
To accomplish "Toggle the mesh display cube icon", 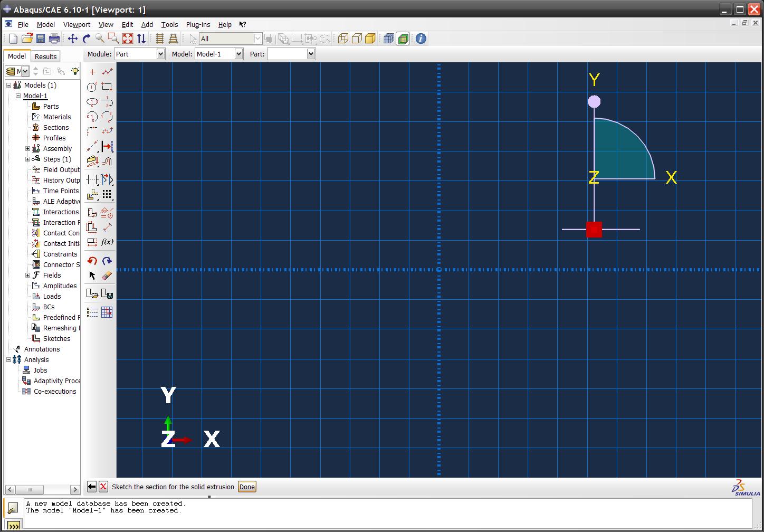I will coord(389,39).
